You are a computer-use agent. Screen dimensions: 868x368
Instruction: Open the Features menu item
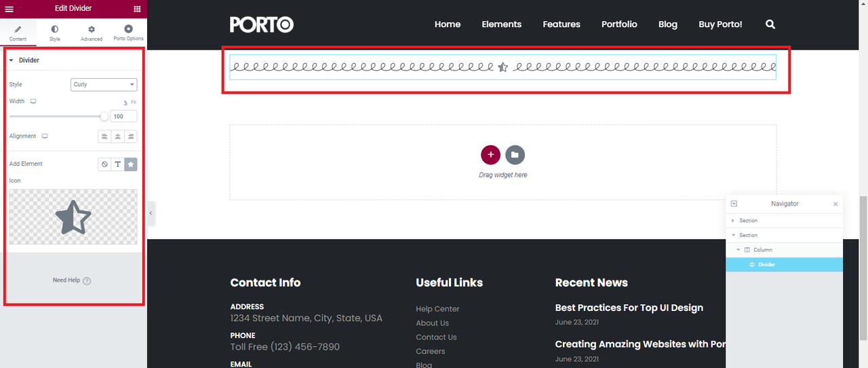point(561,24)
